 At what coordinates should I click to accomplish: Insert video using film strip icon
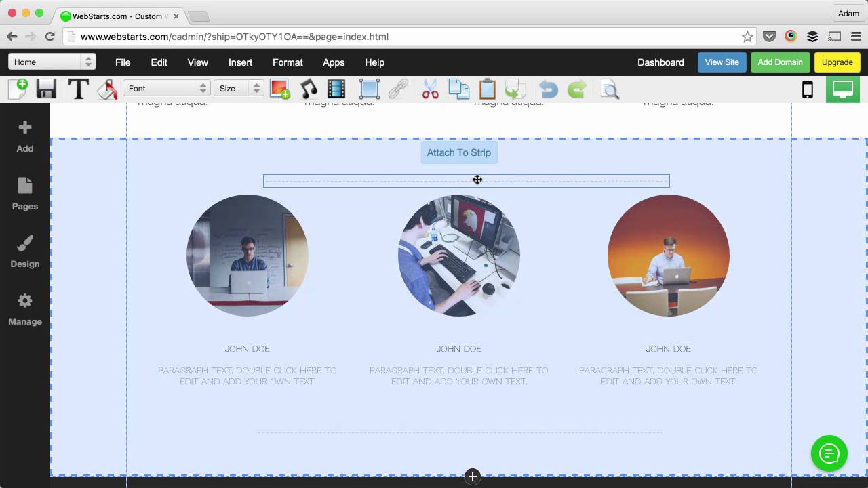coord(336,89)
